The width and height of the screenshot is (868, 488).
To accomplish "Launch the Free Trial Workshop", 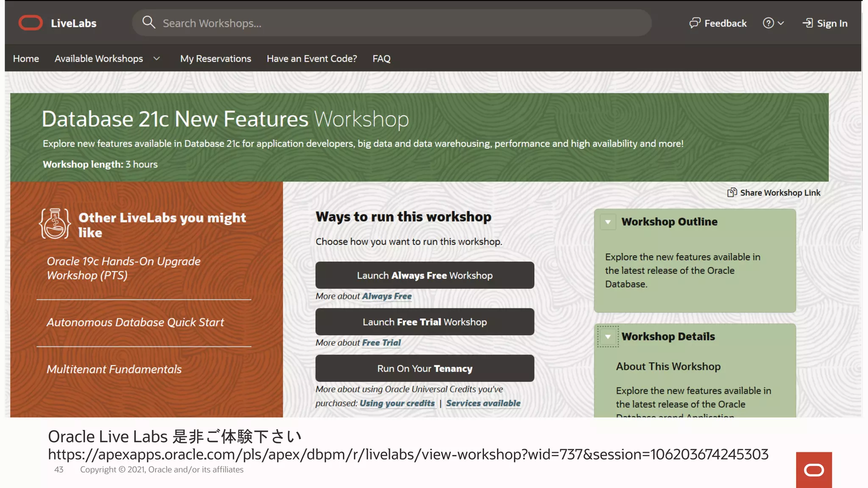I will coord(425,322).
